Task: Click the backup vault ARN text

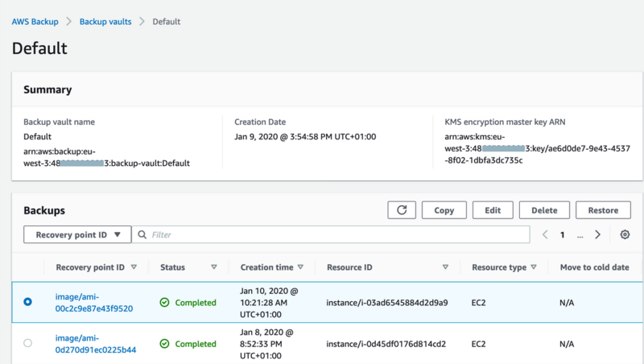Action: (x=106, y=157)
